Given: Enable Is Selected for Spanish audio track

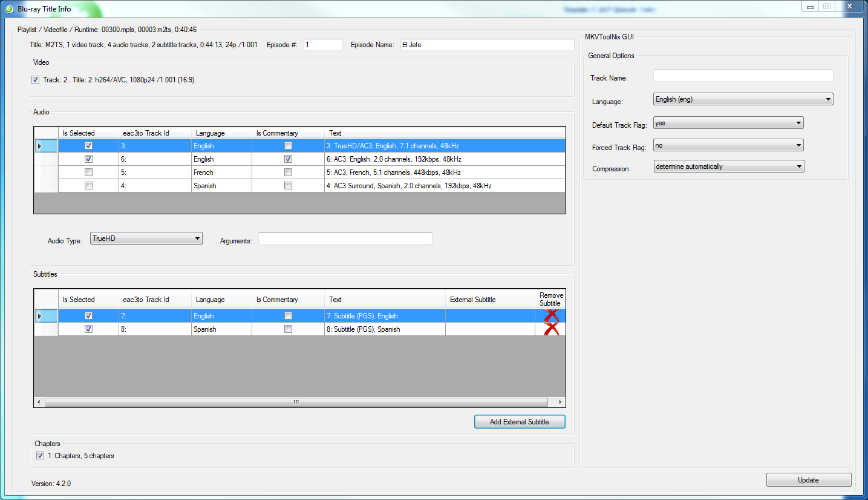Looking at the screenshot, I should click(88, 186).
